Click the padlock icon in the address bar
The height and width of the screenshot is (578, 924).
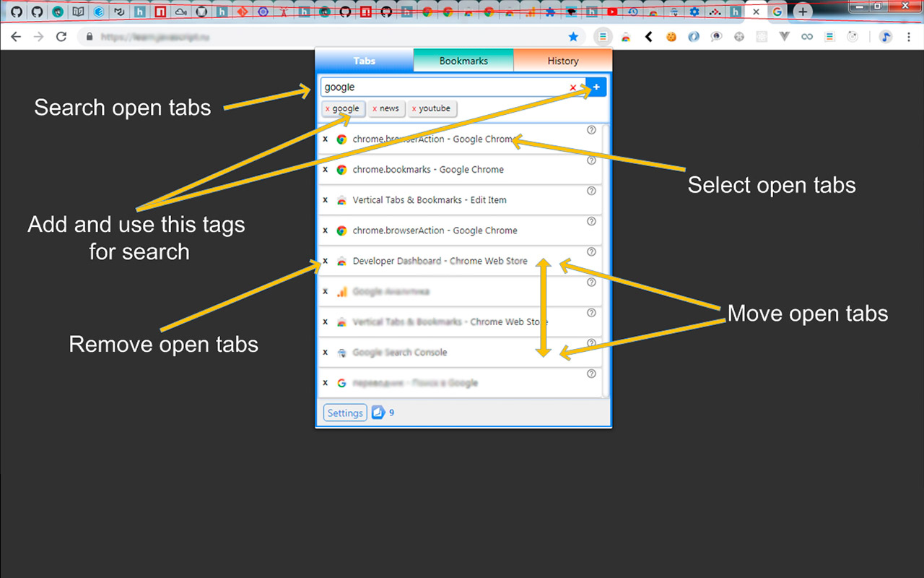click(90, 36)
